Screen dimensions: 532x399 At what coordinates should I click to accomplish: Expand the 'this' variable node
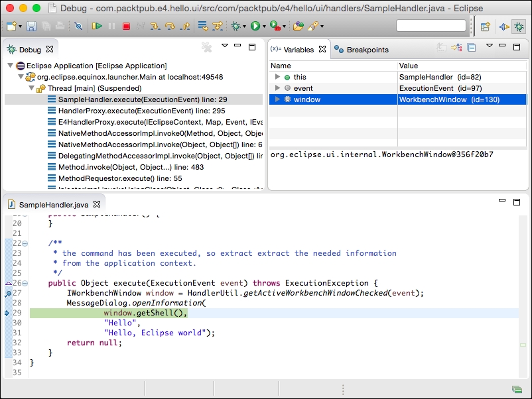pyautogui.click(x=277, y=77)
